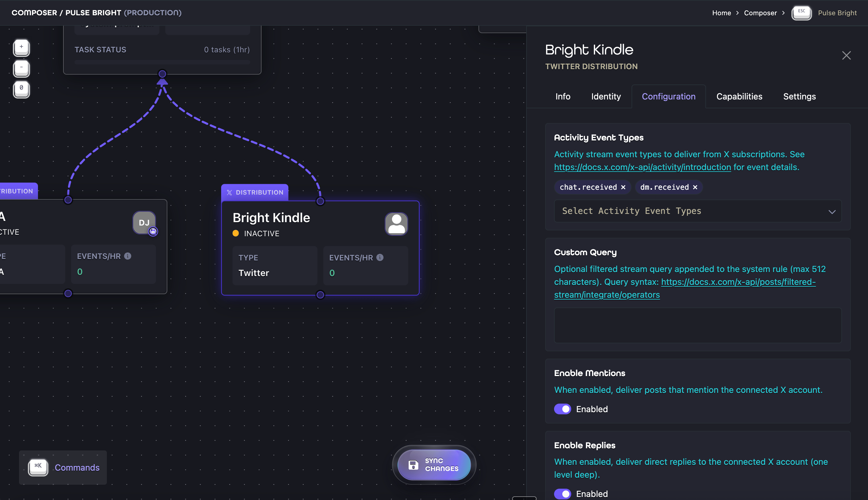Switch to the Identity tab

tap(606, 96)
